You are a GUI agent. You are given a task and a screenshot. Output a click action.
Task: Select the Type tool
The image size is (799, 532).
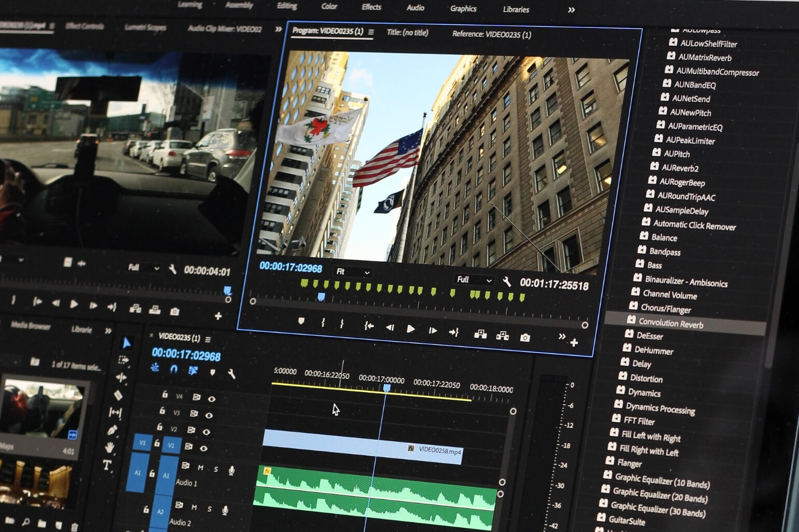(107, 465)
